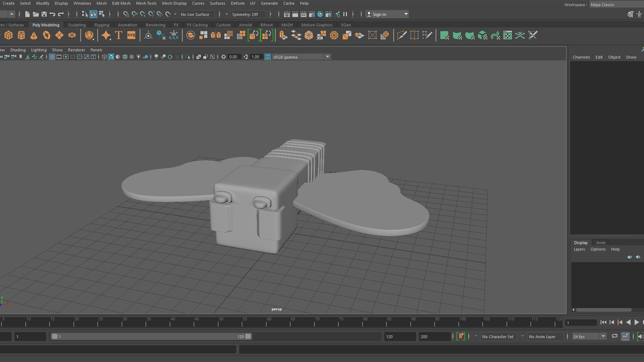Image resolution: width=644 pixels, height=362 pixels.
Task: Click the Bevel cube shelf icon
Action: pyautogui.click(x=309, y=35)
